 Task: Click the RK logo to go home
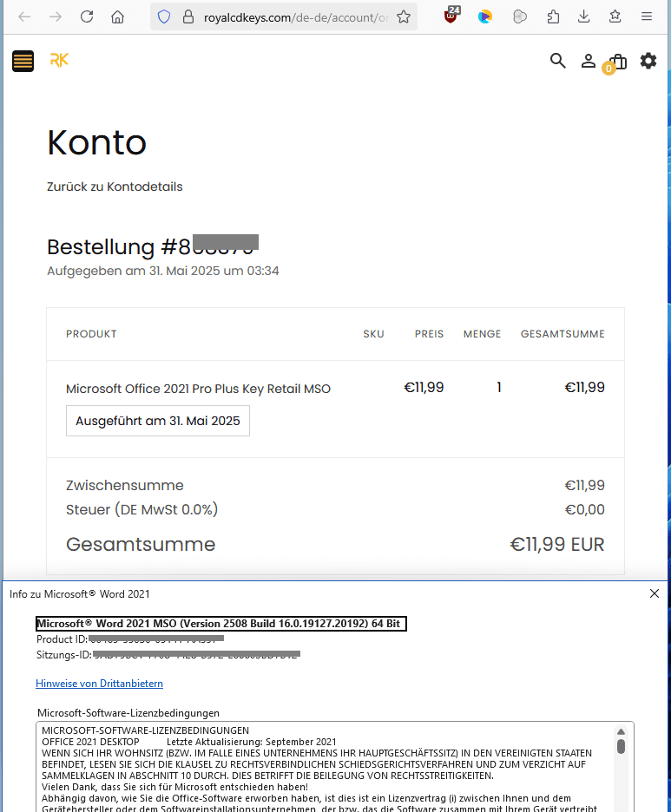point(59,60)
